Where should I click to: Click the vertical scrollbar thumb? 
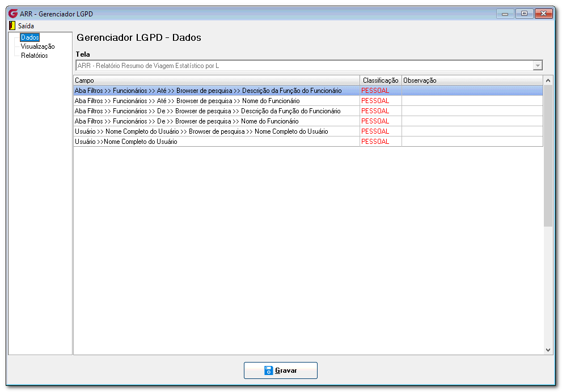(x=548, y=156)
